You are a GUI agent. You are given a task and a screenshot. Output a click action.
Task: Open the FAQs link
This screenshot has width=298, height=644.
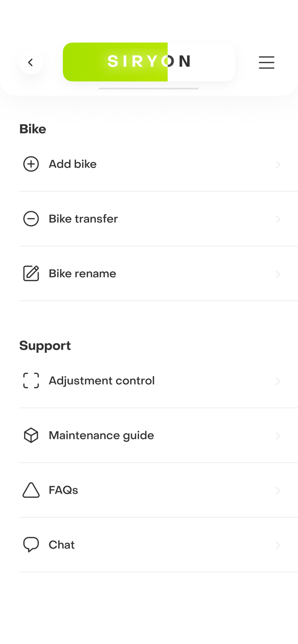click(63, 490)
